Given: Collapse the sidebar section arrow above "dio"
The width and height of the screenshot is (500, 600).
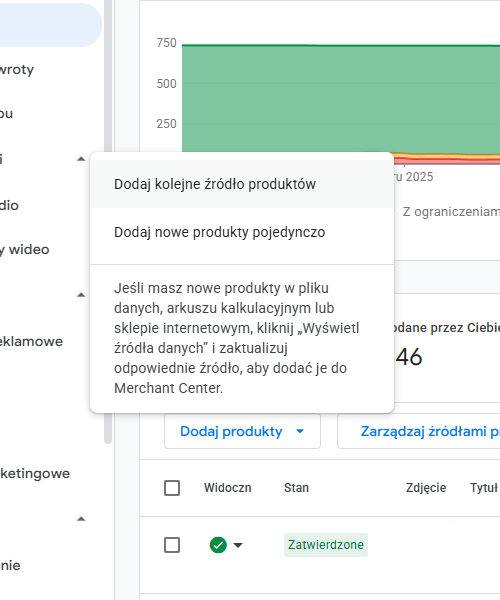Looking at the screenshot, I should pyautogui.click(x=81, y=159).
